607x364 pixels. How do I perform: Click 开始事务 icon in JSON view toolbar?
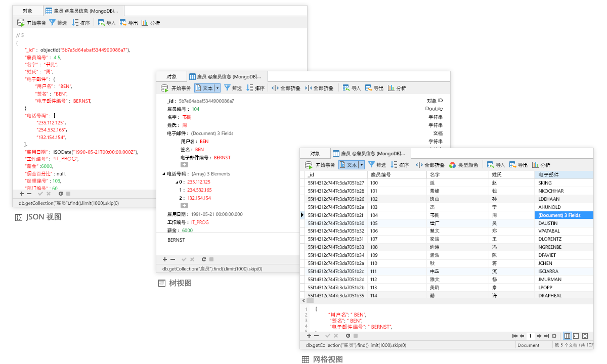pos(21,23)
